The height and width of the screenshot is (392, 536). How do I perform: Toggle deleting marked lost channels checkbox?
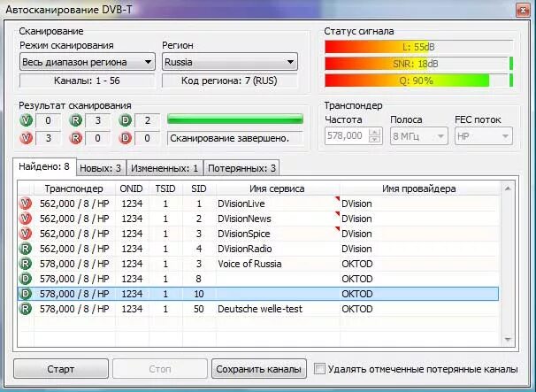coord(319,369)
